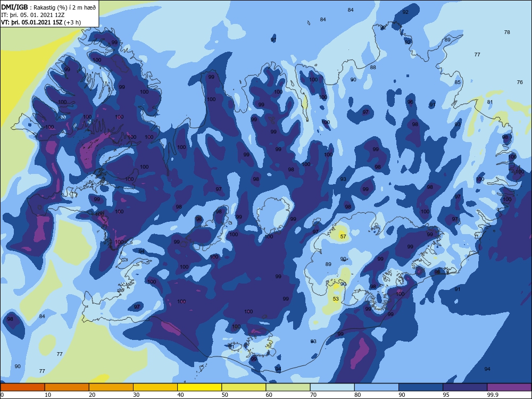Click the '76' humidity value on the map
Image resolution: width=532 pixels, height=399 pixels.
click(x=520, y=82)
